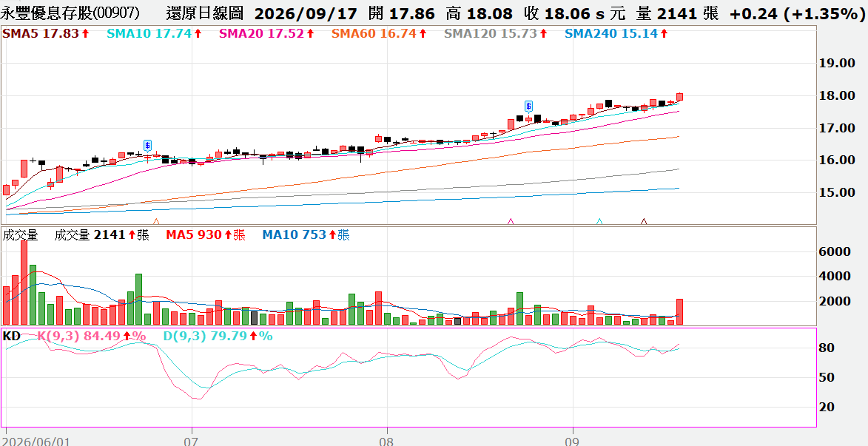Click the 19.00 price axis label

click(x=836, y=63)
